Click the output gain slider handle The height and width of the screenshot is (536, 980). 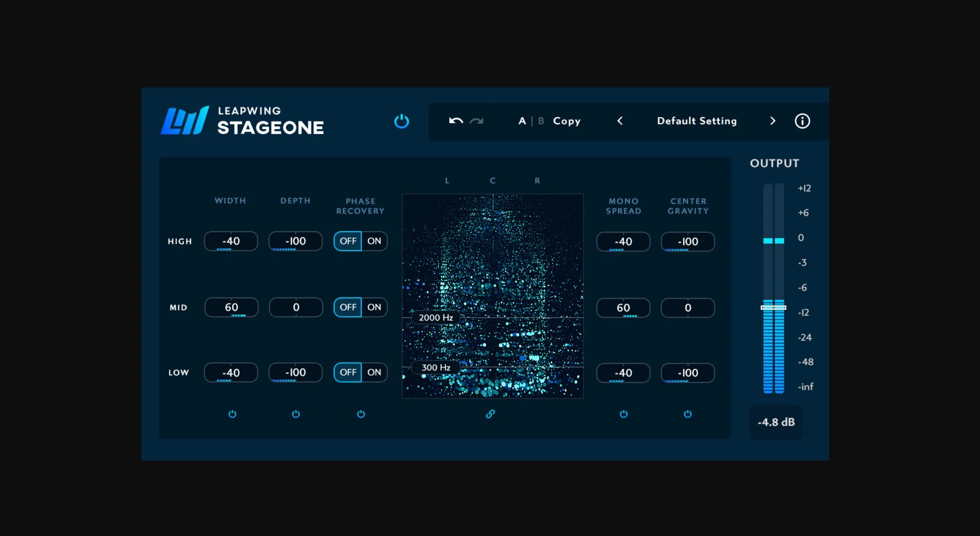[x=773, y=308]
